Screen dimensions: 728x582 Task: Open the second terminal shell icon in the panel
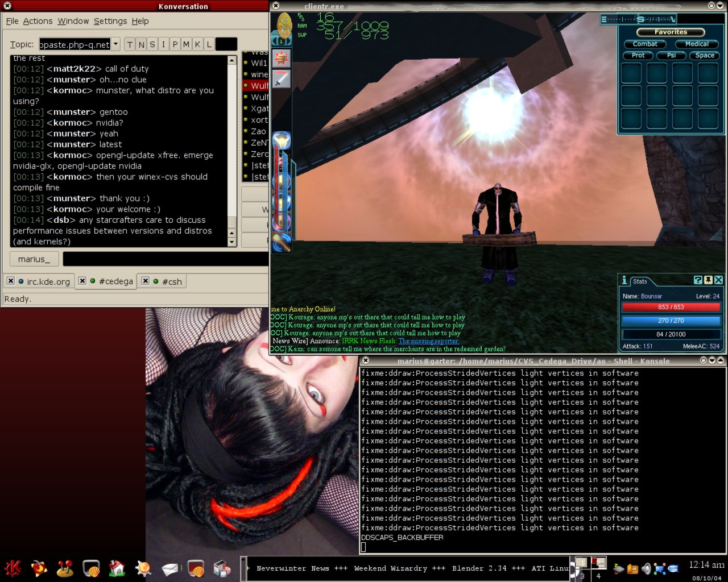point(195,568)
